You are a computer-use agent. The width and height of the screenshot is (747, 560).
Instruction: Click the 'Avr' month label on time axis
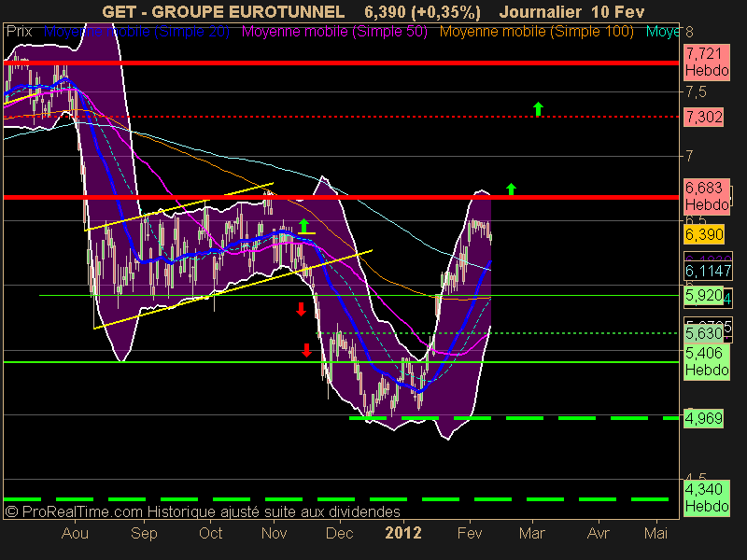point(598,533)
